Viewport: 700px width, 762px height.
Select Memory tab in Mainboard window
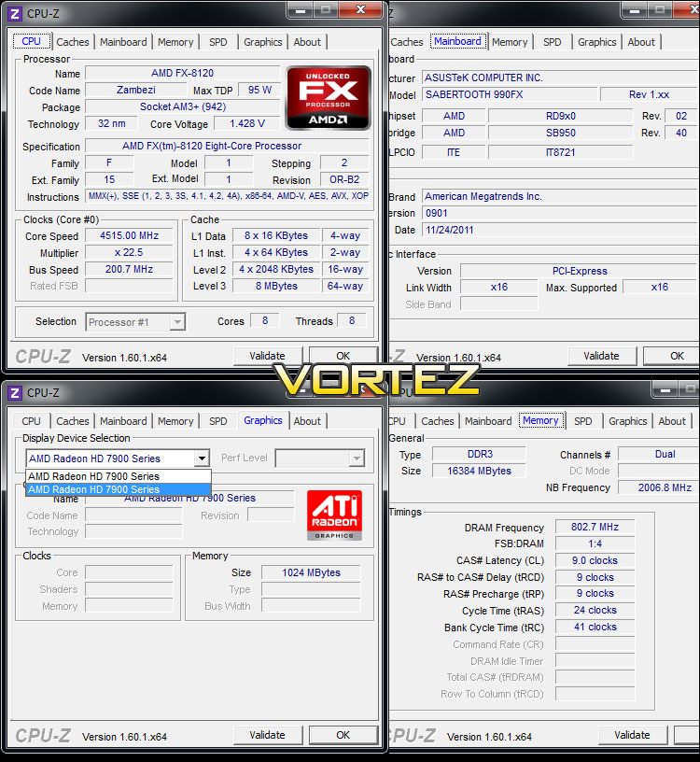(510, 42)
